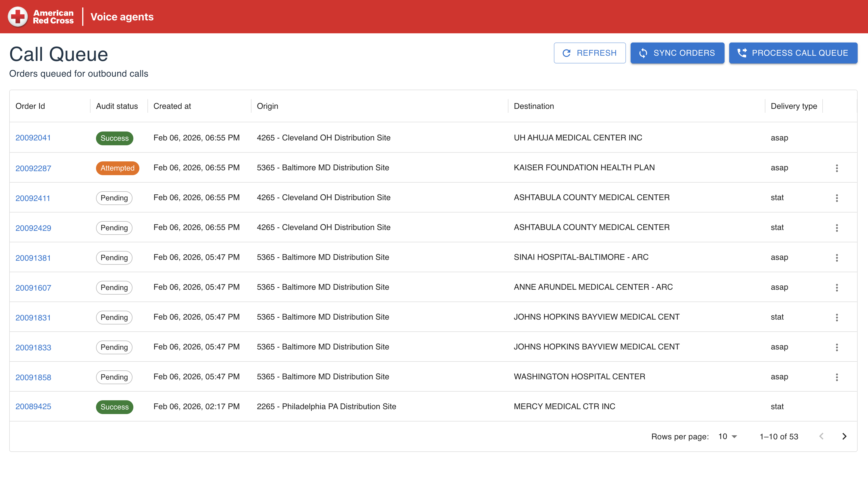Open order 20089425 link

click(x=33, y=406)
